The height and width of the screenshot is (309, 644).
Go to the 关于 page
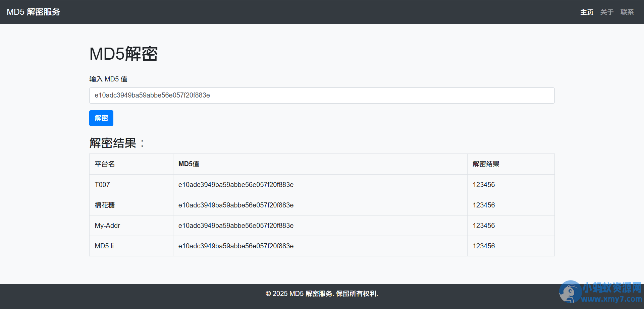pyautogui.click(x=607, y=12)
